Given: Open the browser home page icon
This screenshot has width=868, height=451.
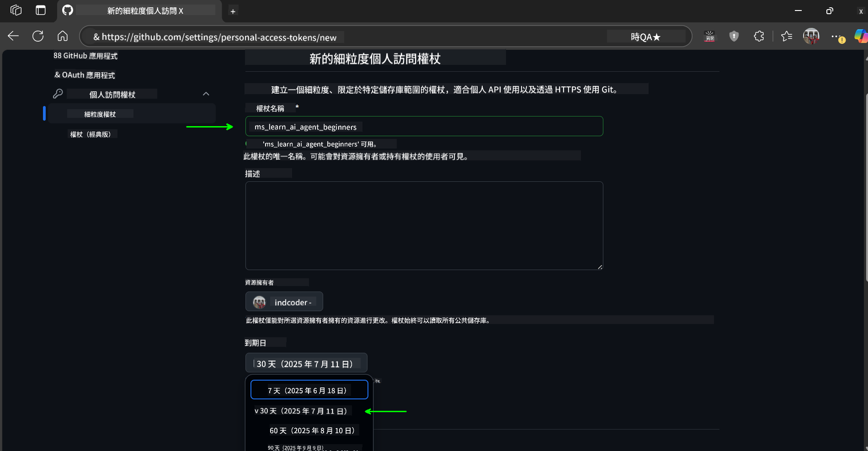Looking at the screenshot, I should pos(63,36).
